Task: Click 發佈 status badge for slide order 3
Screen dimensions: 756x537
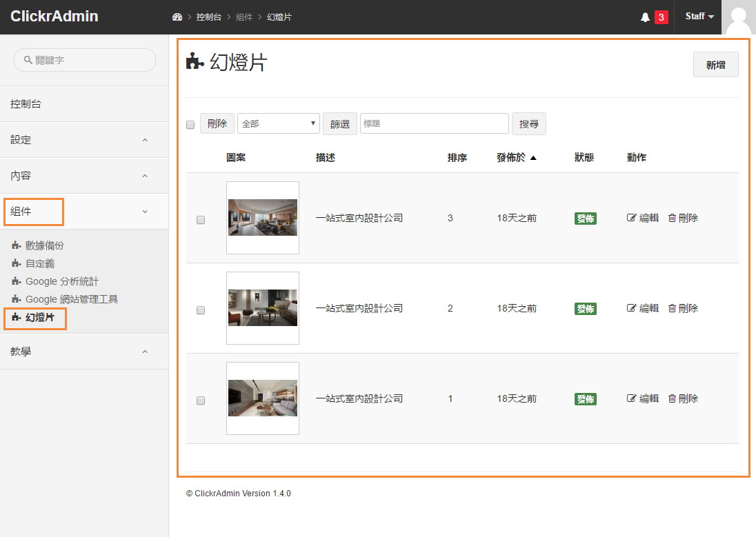Action: coord(586,219)
